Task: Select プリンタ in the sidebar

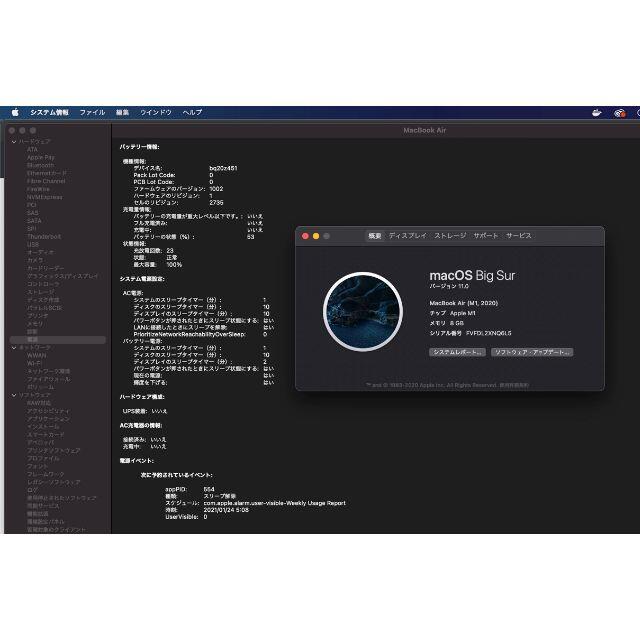Action: 38,316
